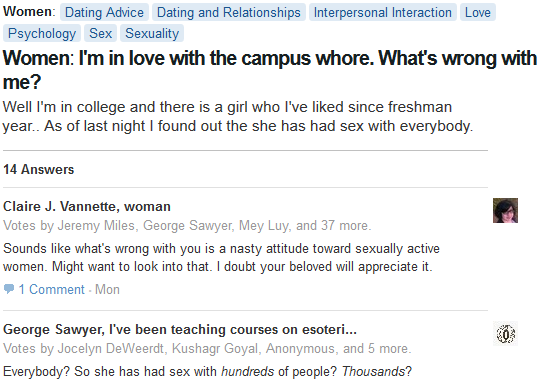Open the Sex topic tag

tap(100, 33)
